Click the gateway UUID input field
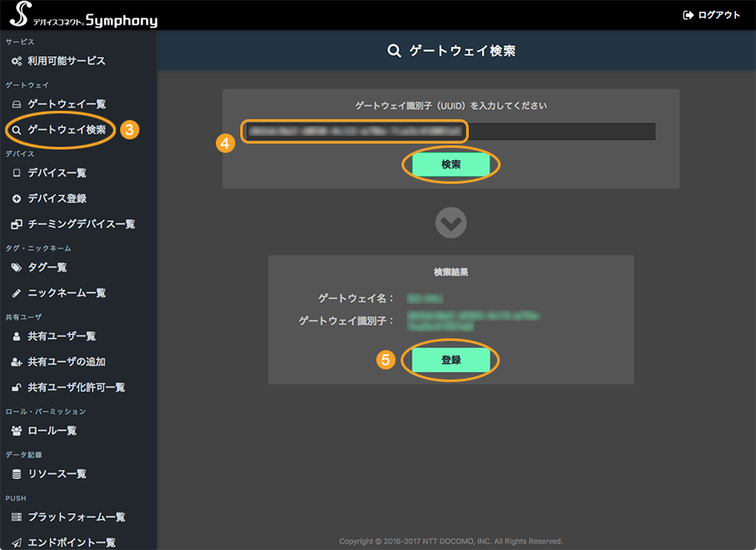This screenshot has height=550, width=756. click(x=450, y=131)
